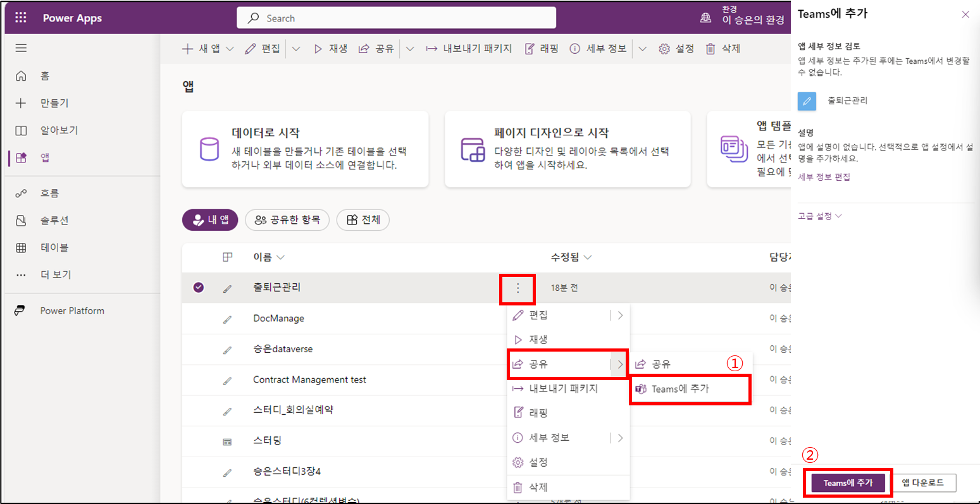Switch to the 내 앱 tab
980x504 pixels.
click(210, 220)
